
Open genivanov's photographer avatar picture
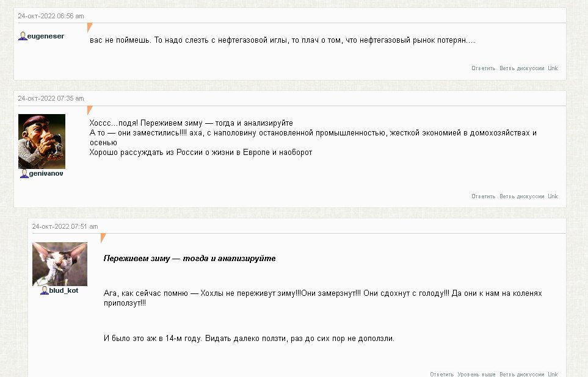tap(42, 142)
